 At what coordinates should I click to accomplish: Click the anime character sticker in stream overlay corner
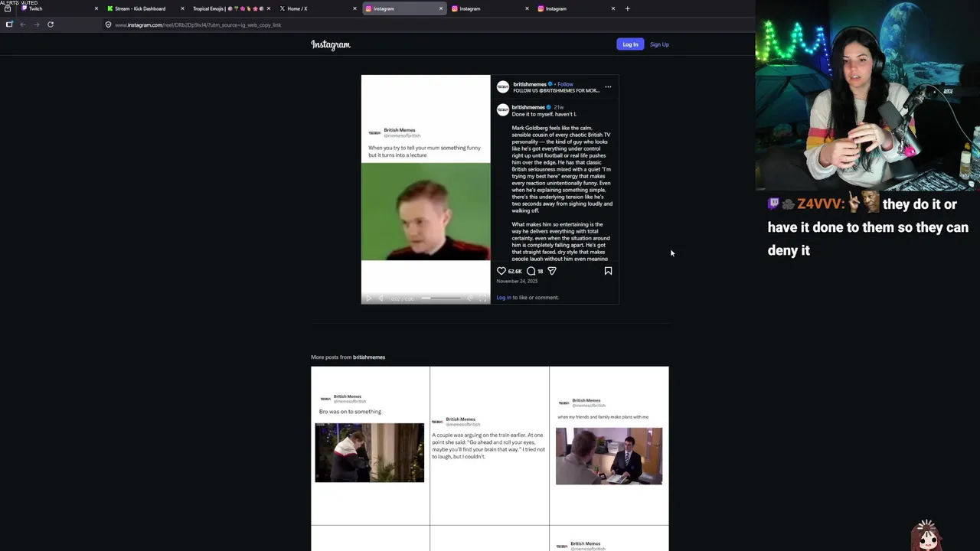pos(926,535)
